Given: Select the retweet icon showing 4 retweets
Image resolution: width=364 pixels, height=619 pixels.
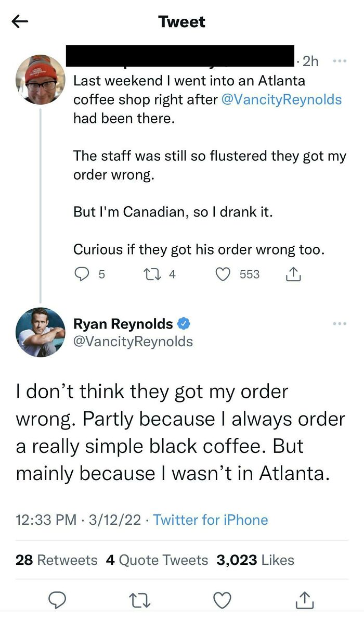Looking at the screenshot, I should [x=153, y=274].
